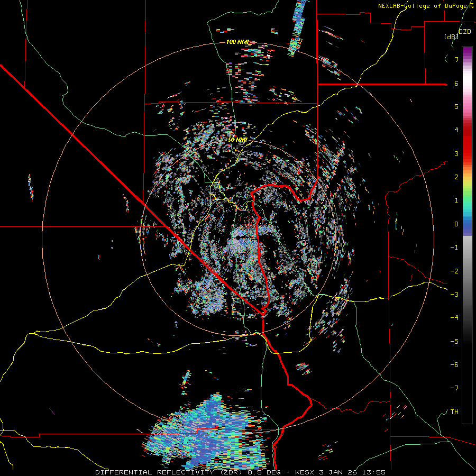Click the TH threshold label on the scale
The image size is (476, 476).
(x=454, y=412)
